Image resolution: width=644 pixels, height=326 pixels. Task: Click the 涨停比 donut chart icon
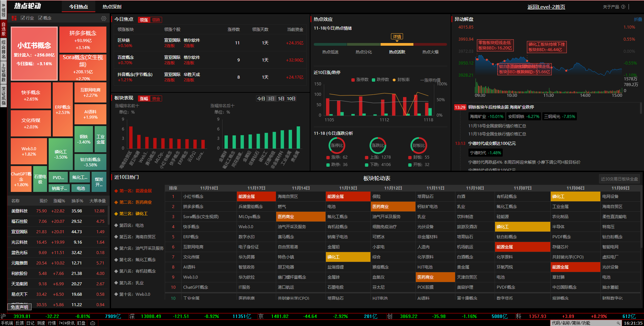(337, 146)
